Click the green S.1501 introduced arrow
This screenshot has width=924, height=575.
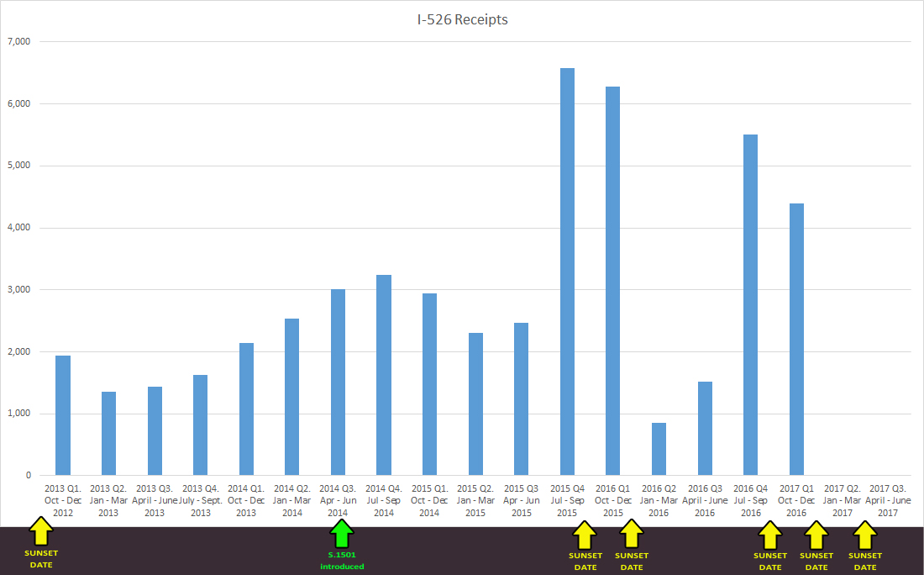coord(340,535)
